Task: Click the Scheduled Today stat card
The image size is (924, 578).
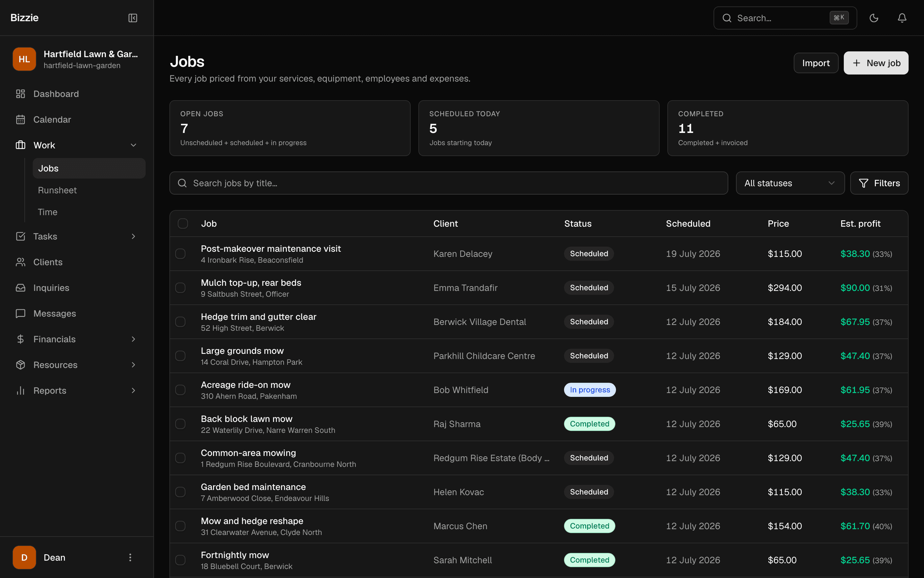Action: click(539, 128)
